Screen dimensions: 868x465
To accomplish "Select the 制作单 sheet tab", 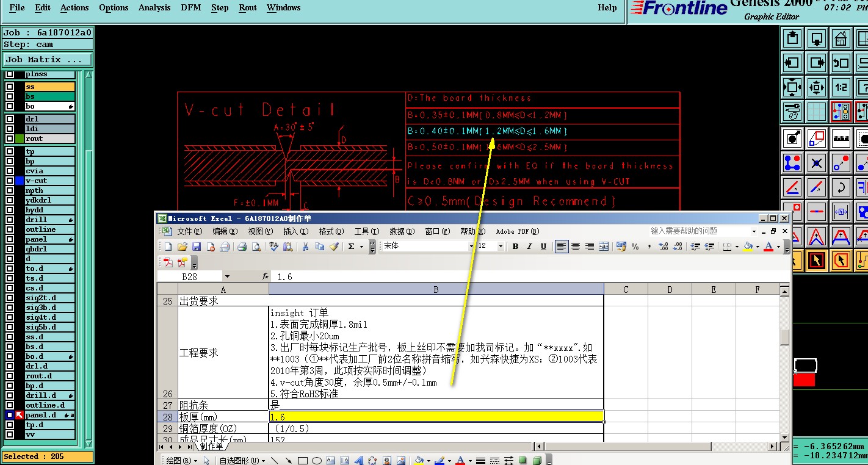I will point(211,447).
